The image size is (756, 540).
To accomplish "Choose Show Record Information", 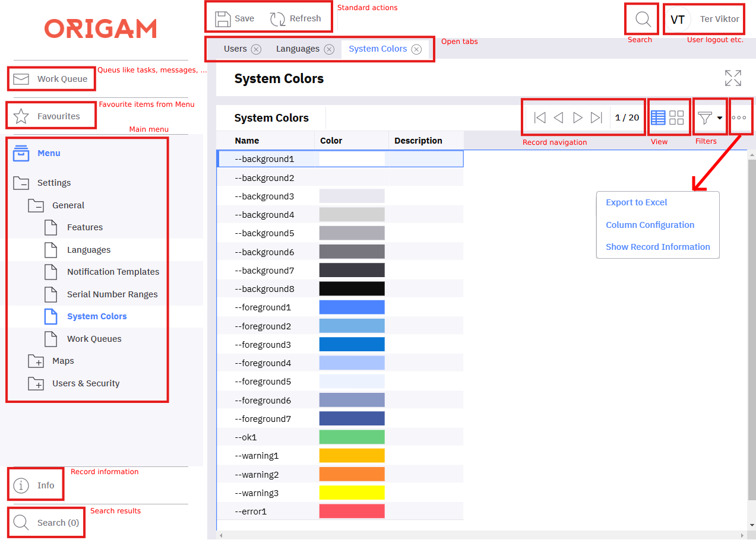I will [x=658, y=247].
